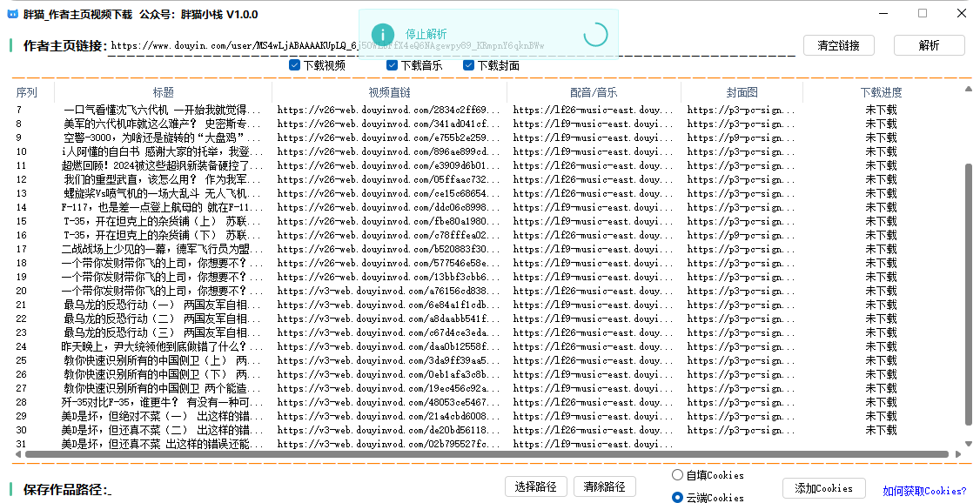Select row 9 title 空警-3000
Screen dimensions: 980x503
click(x=162, y=137)
